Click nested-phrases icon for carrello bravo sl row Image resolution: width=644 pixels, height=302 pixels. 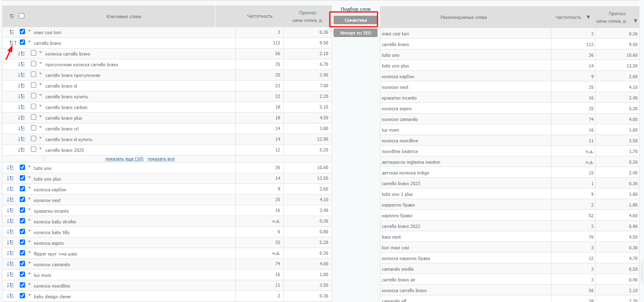coord(22,85)
